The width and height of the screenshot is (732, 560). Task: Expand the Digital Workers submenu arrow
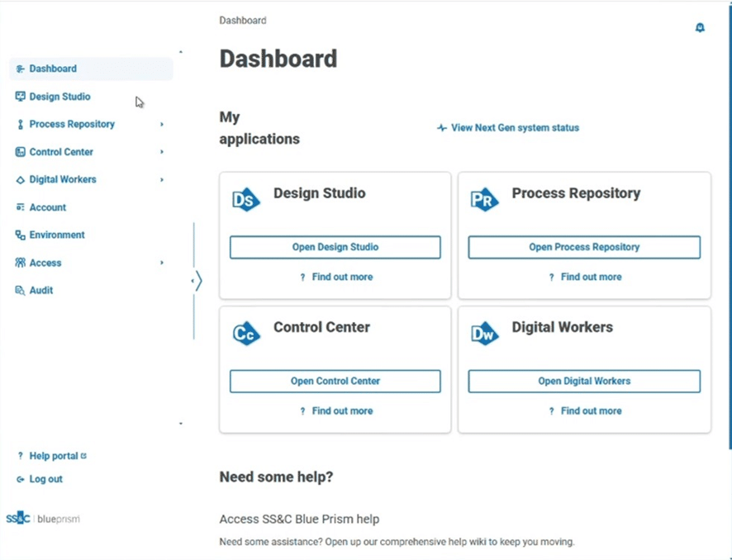tap(162, 180)
